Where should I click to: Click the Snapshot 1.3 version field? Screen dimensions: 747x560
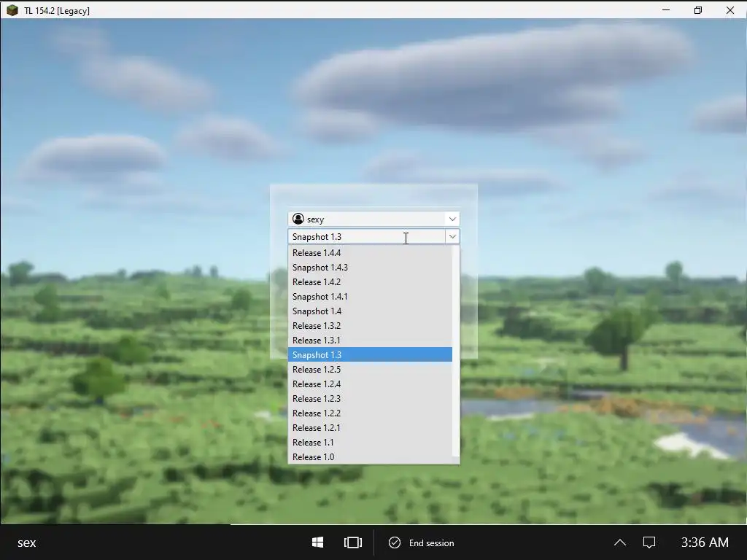pyautogui.click(x=367, y=237)
